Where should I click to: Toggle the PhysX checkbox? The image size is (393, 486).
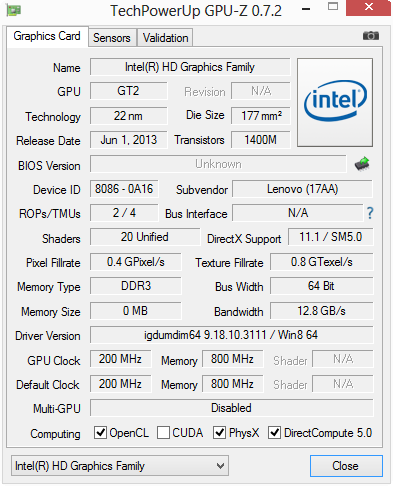pos(219,432)
